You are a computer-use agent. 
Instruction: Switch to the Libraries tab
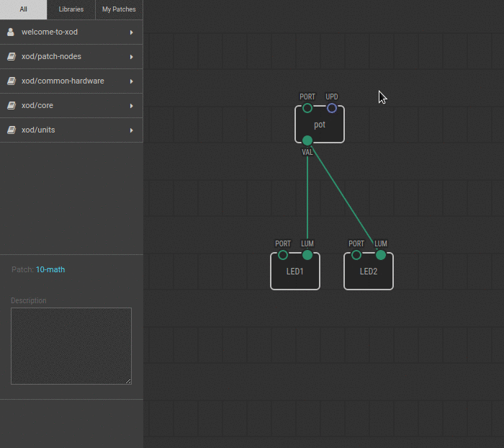coord(71,9)
